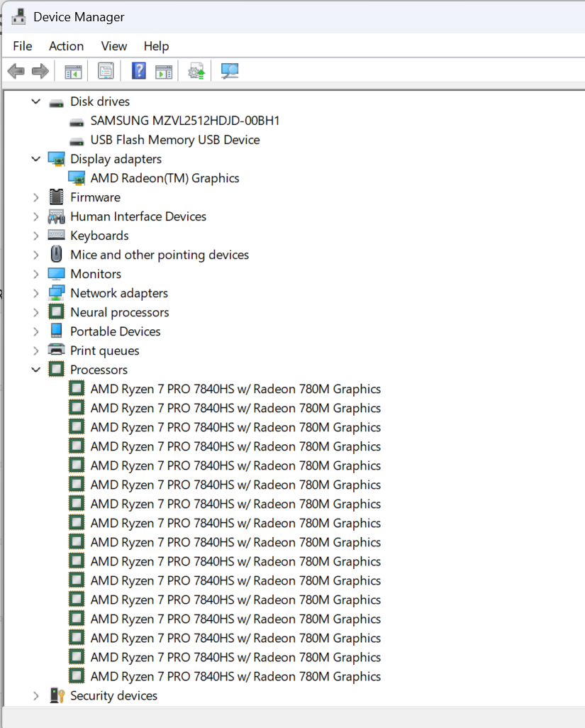Viewport: 585px width, 728px height.
Task: Select the Security devices label
Action: click(113, 696)
